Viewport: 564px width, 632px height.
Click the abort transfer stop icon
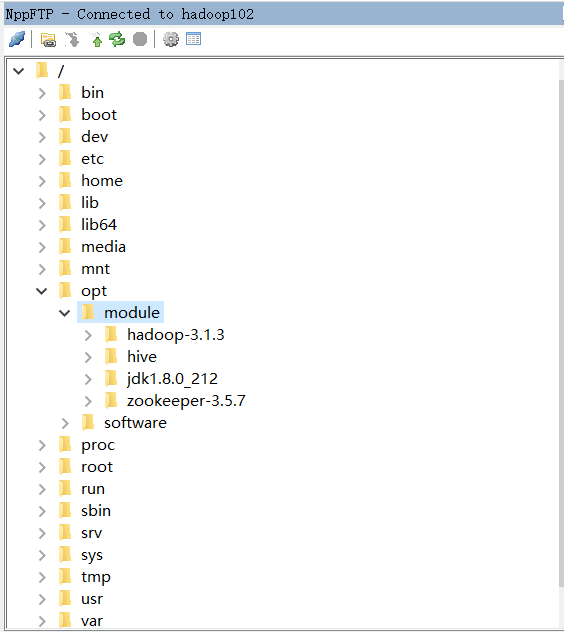tap(140, 39)
